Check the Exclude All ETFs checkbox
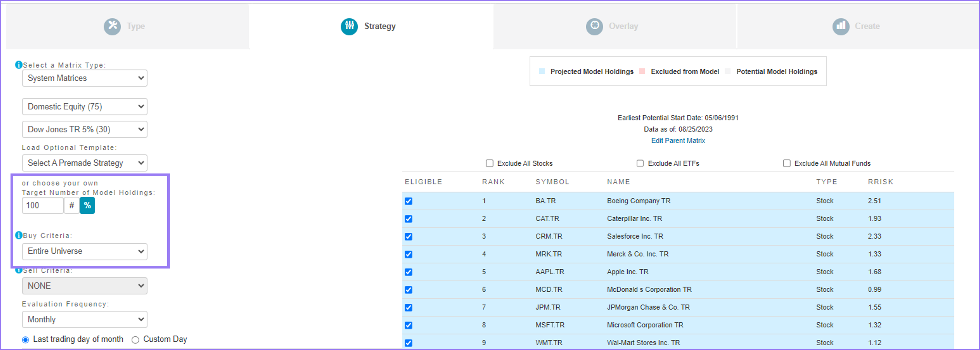Image resolution: width=980 pixels, height=350 pixels. click(x=640, y=164)
